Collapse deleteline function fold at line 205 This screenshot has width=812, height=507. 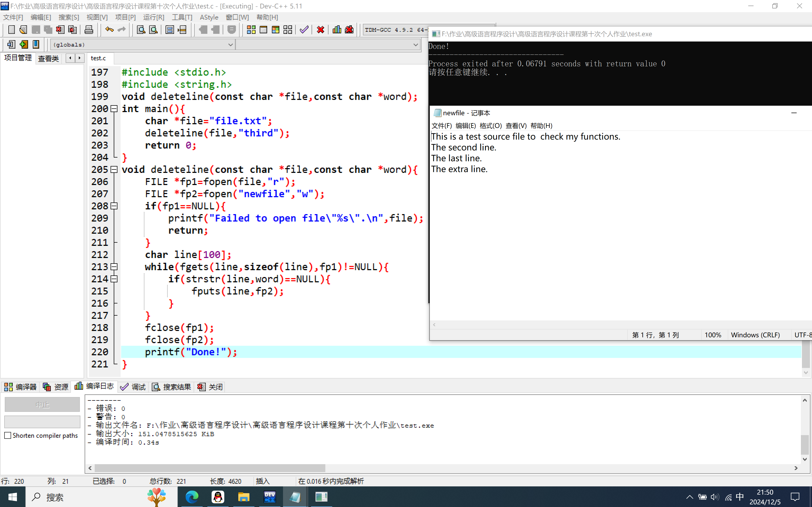pos(114,169)
